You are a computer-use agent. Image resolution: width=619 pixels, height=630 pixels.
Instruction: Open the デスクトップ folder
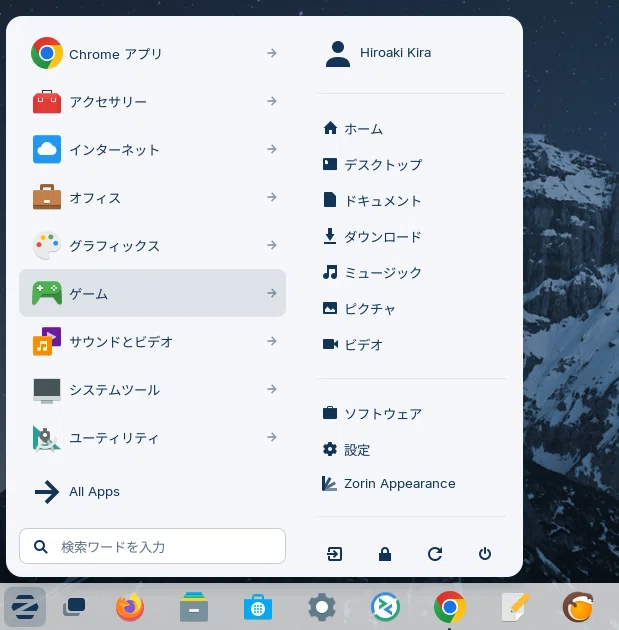[411, 164]
